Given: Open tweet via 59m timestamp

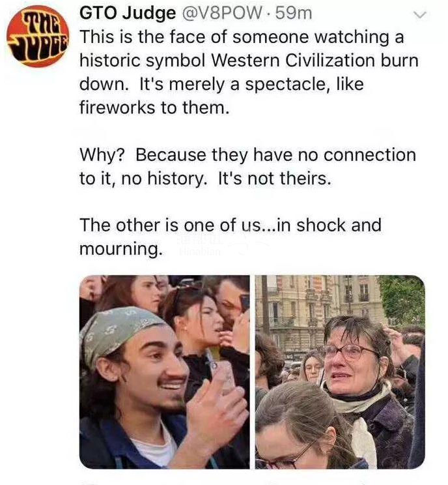Looking at the screenshot, I should coord(294,13).
